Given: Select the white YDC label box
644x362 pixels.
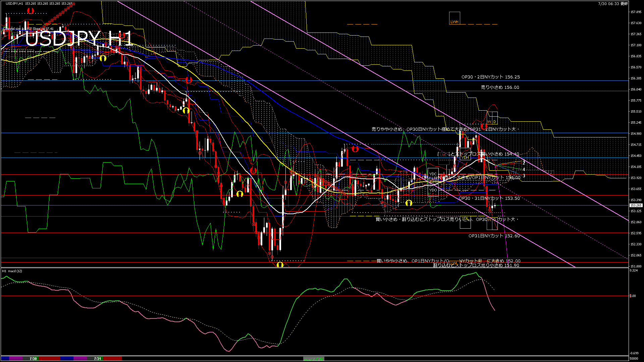Looking at the screenshot, I should click(433, 174).
